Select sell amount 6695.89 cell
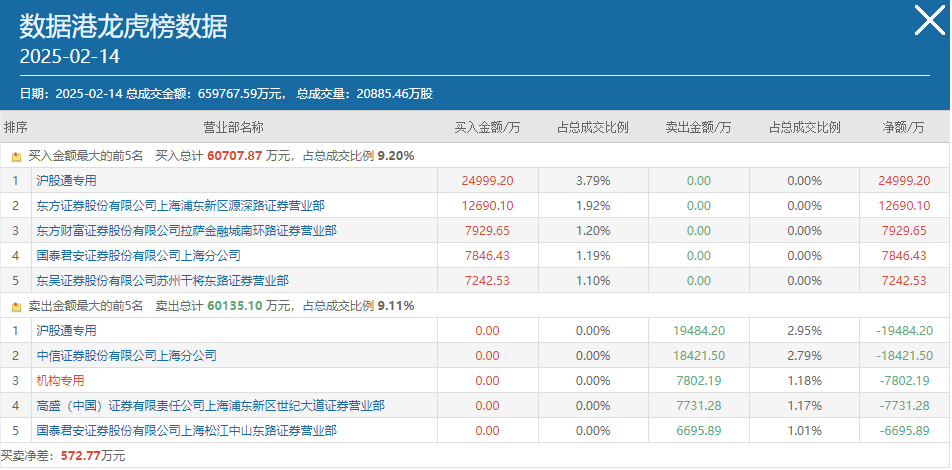952x470 pixels. click(699, 431)
